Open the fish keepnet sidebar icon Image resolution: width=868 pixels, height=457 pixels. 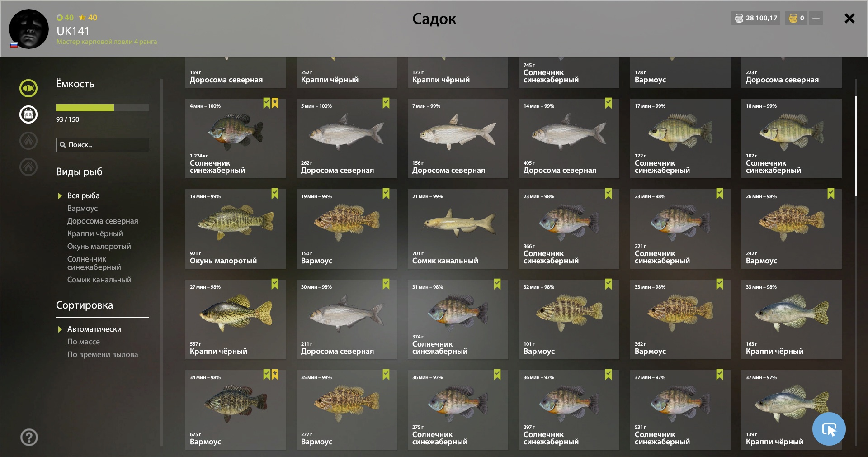click(x=28, y=88)
